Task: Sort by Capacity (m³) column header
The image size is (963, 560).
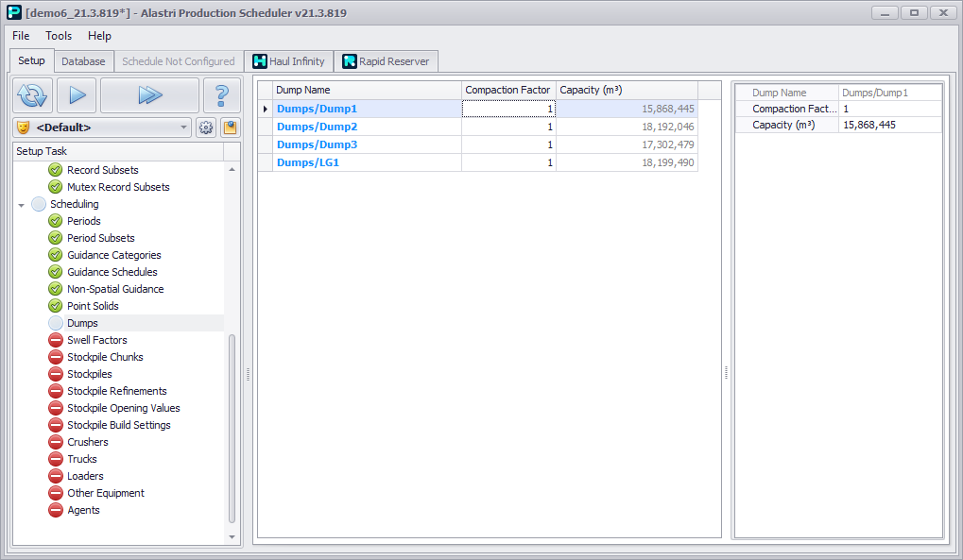Action: 591,91
